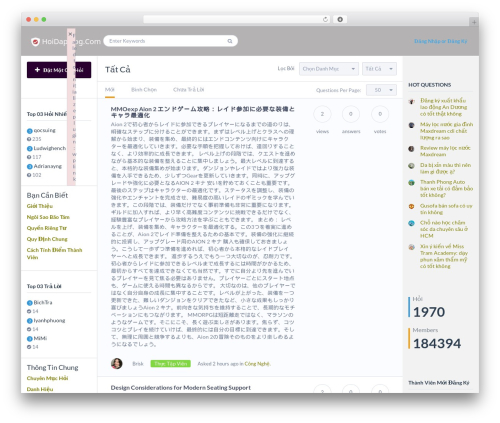
Task: Open hot question about Miss Tram Academy
Action: (444, 256)
